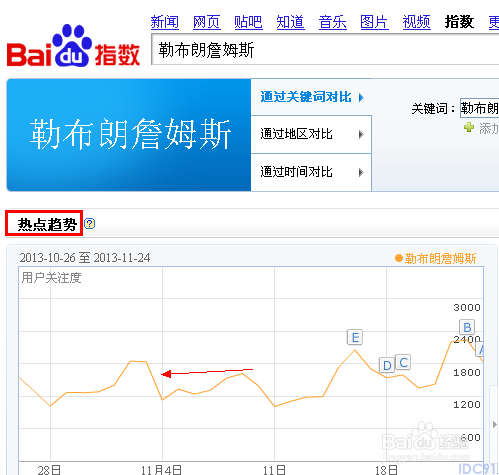
Task: Click the 28日 date axis label
Action: tap(49, 470)
